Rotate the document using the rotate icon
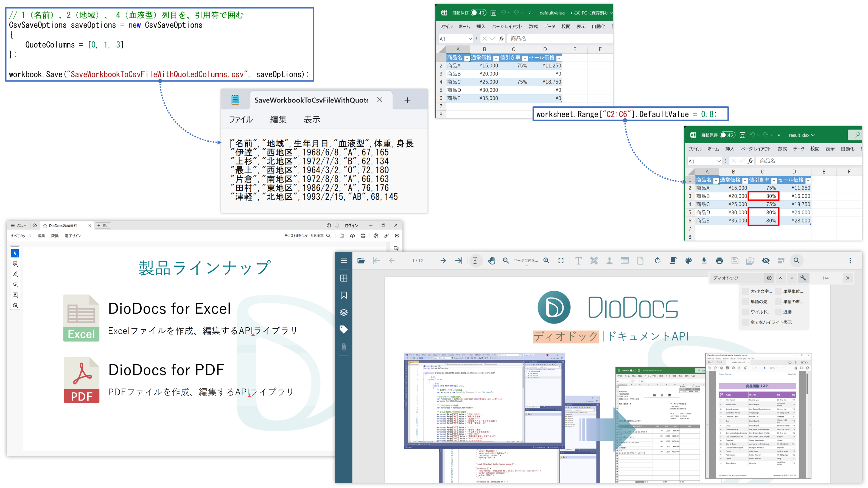The height and width of the screenshot is (488, 868). click(x=657, y=261)
